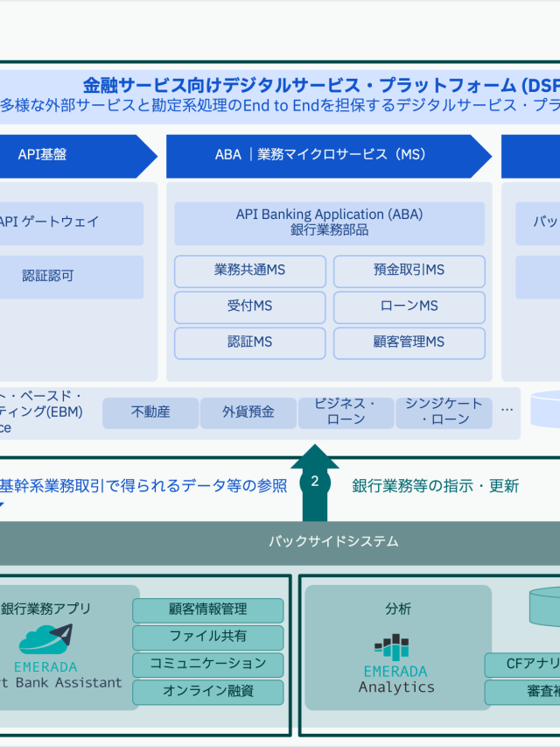Screen dimensions: 560x747
Task: Click the 認証MS box
Action: coord(249,342)
